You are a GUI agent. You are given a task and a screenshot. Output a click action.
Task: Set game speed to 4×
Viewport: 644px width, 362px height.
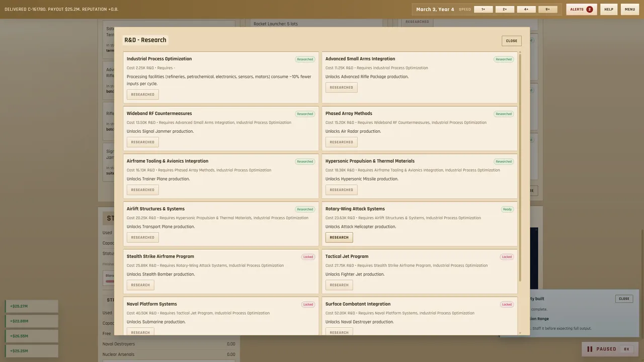coord(526,9)
